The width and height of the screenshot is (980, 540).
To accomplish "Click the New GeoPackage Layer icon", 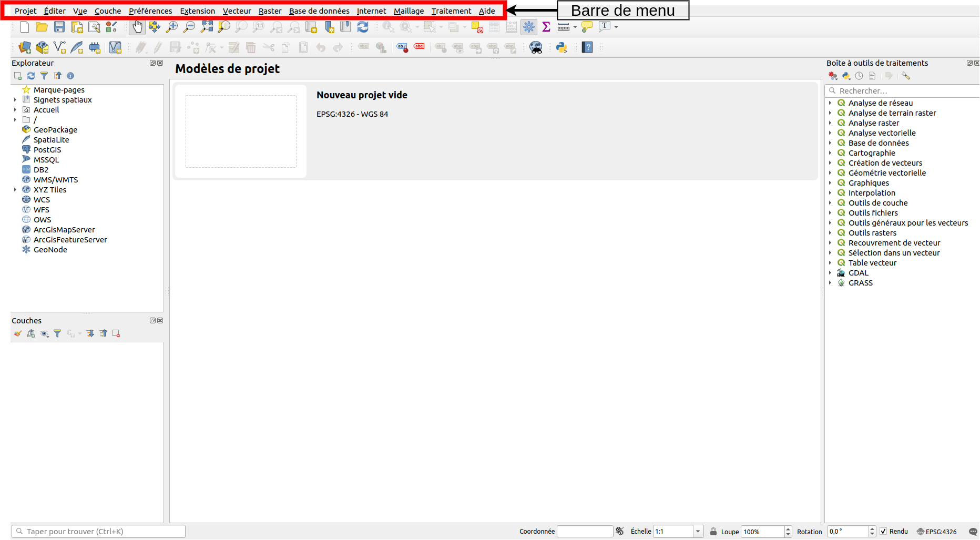I will (x=42, y=47).
